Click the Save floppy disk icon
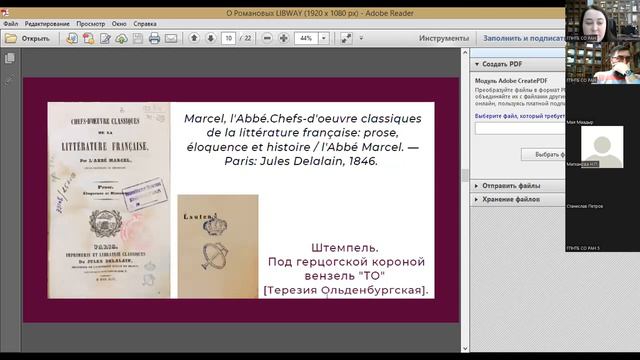The height and width of the screenshot is (360, 640). click(x=138, y=38)
